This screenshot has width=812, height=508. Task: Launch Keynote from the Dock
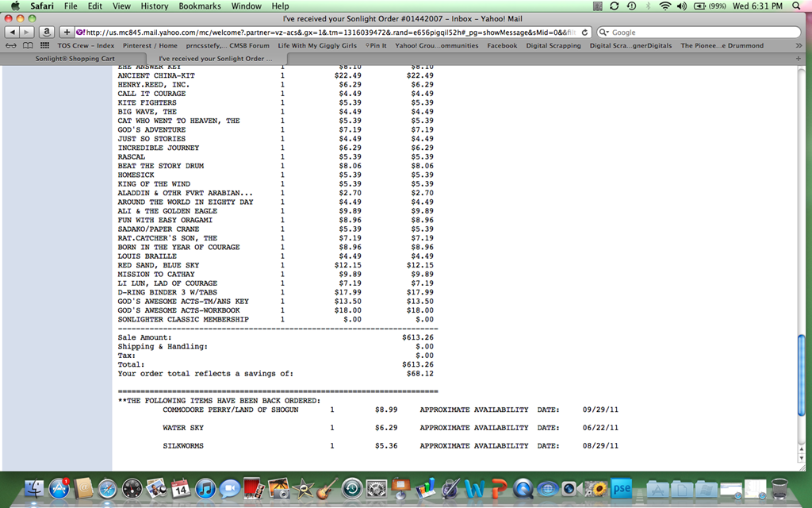tap(400, 489)
